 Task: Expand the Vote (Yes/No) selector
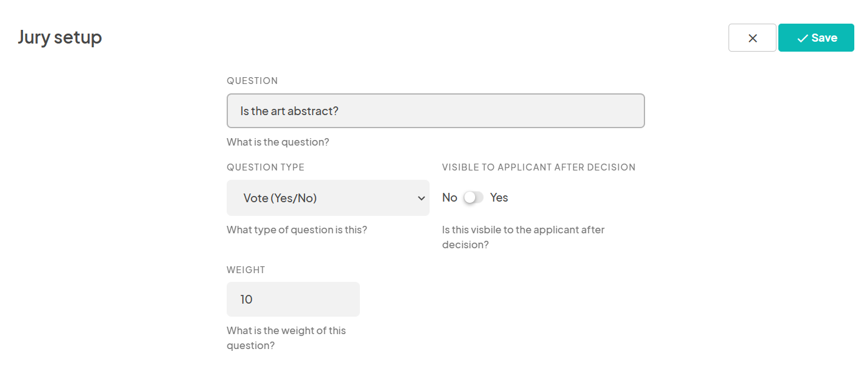coord(328,198)
